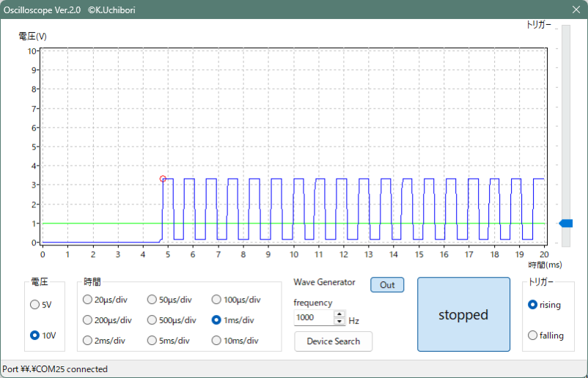The height and width of the screenshot is (378, 588).
Task: Set time base to 100µs/div
Action: click(x=216, y=299)
